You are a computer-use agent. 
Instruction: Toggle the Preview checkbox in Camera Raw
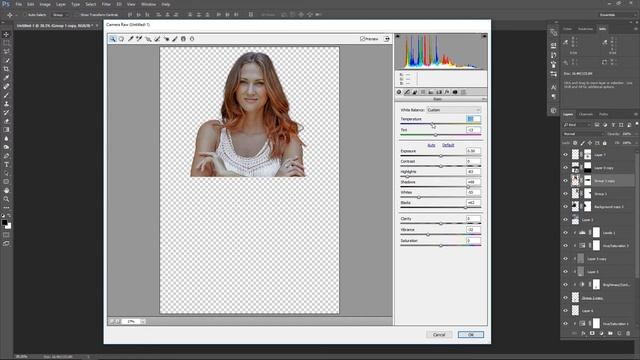[362, 39]
